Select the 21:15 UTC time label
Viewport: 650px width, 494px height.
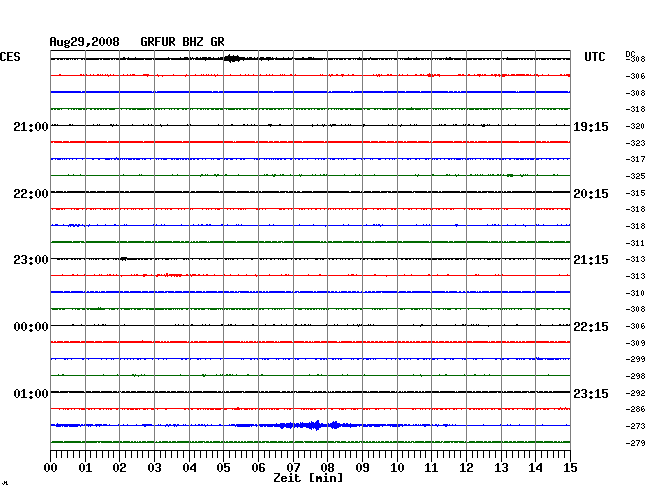pyautogui.click(x=591, y=260)
